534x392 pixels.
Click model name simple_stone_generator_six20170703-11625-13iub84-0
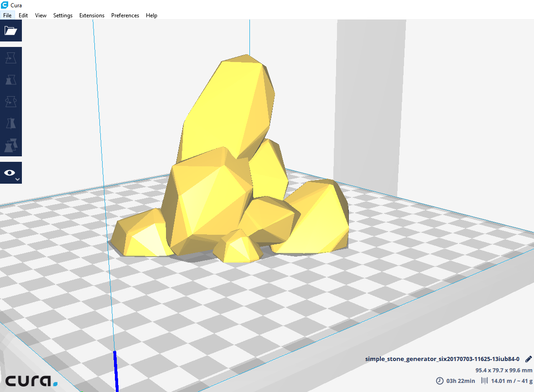(442, 359)
